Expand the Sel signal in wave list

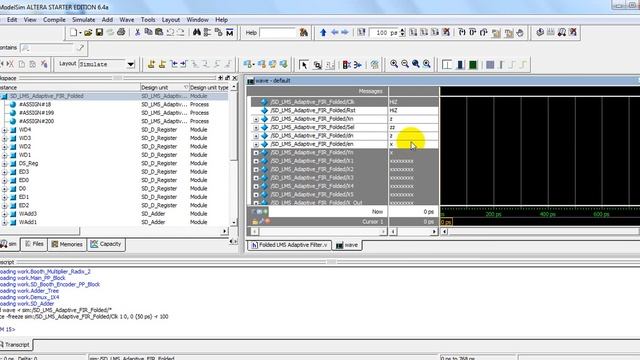point(256,128)
